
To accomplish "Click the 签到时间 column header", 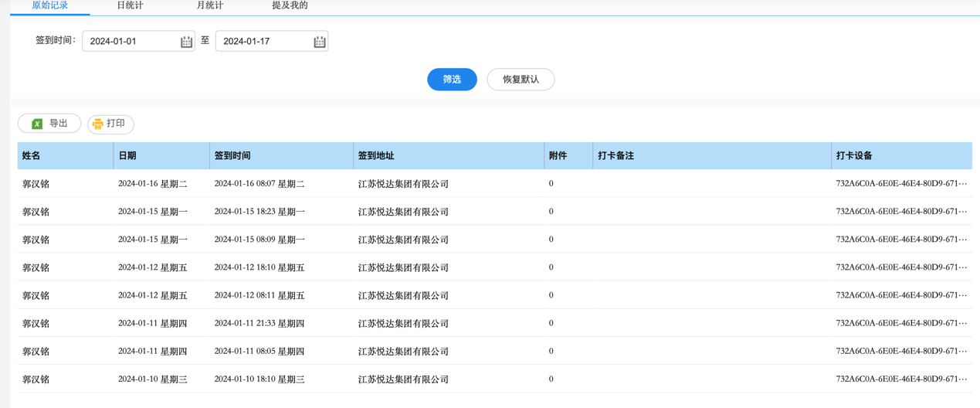I will click(281, 155).
